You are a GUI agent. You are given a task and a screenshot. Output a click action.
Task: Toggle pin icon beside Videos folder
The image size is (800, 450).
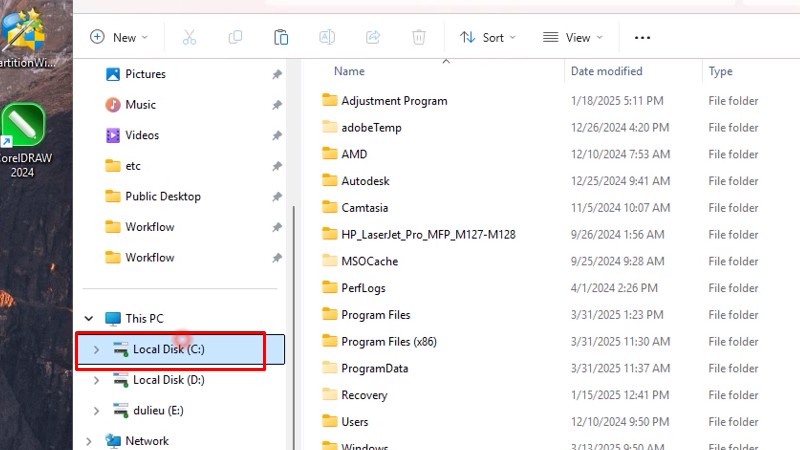click(277, 136)
